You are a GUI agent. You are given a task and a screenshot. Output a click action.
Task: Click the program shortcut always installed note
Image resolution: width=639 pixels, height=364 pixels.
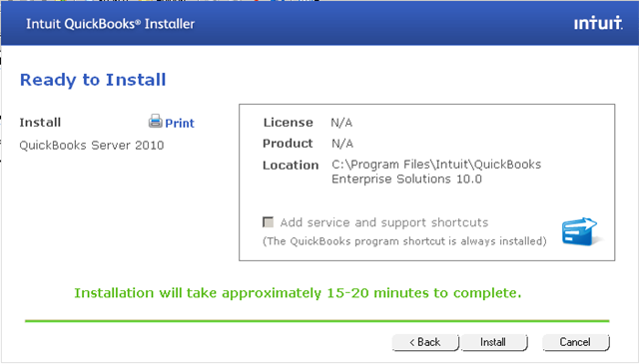pyautogui.click(x=404, y=241)
